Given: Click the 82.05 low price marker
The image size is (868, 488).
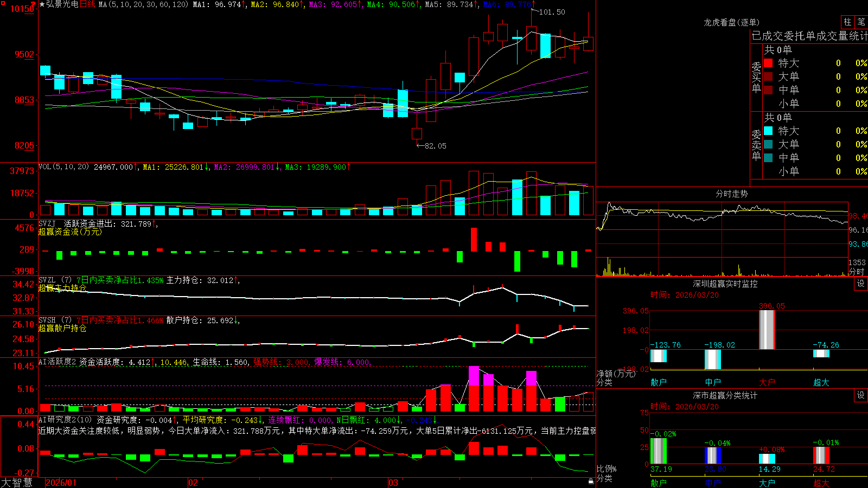Looking at the screenshot, I should coord(435,146).
